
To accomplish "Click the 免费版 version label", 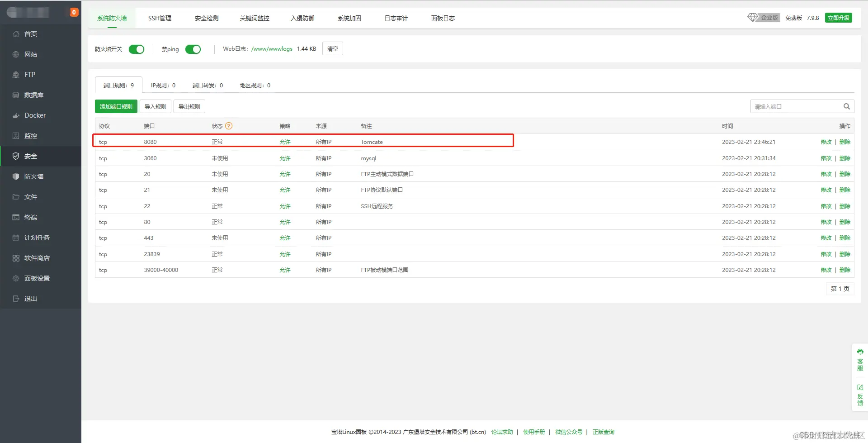I will 793,18.
